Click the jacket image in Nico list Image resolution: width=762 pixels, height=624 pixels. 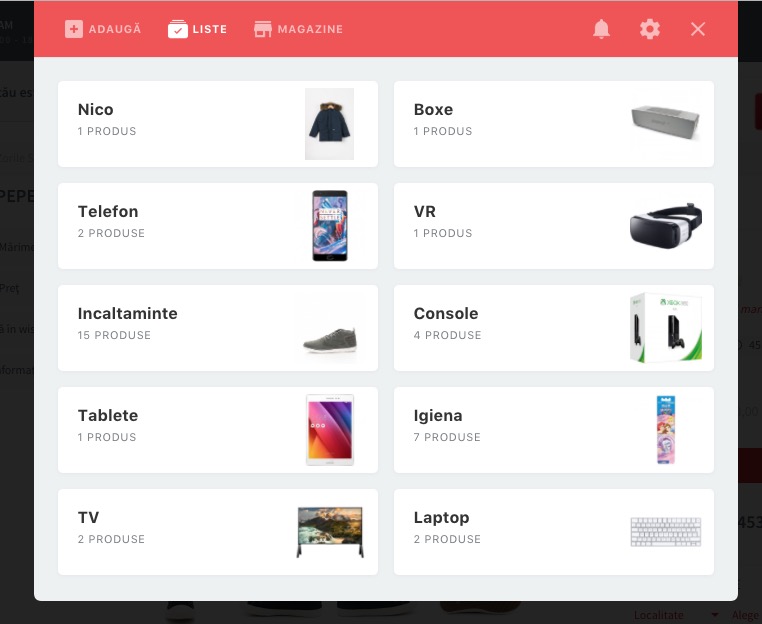tap(329, 124)
